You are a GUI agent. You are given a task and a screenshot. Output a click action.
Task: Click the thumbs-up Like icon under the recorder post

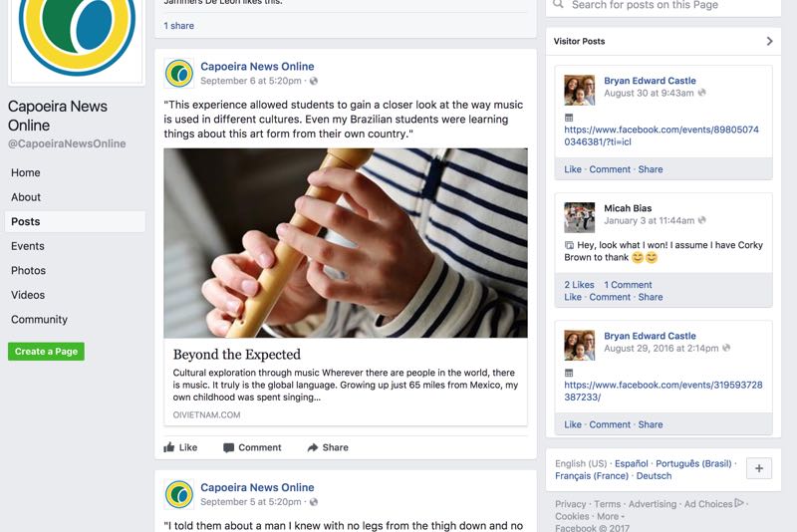pos(169,447)
